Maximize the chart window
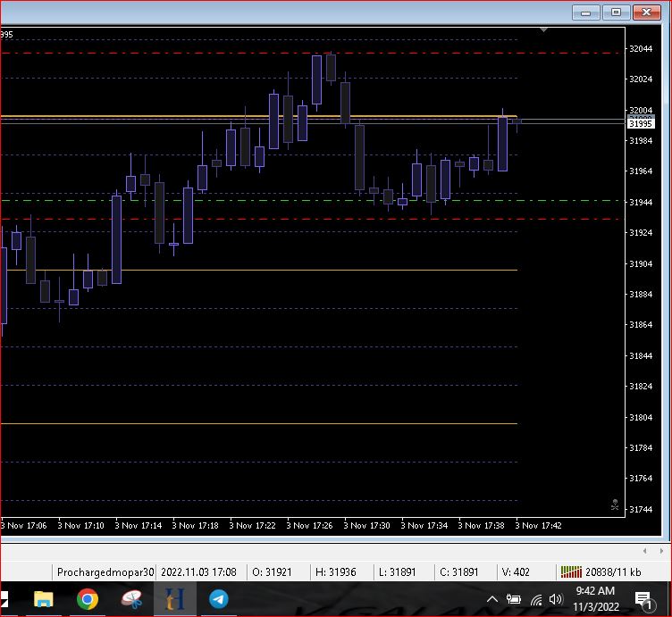Screen dimensions: 672x617 click(x=616, y=13)
